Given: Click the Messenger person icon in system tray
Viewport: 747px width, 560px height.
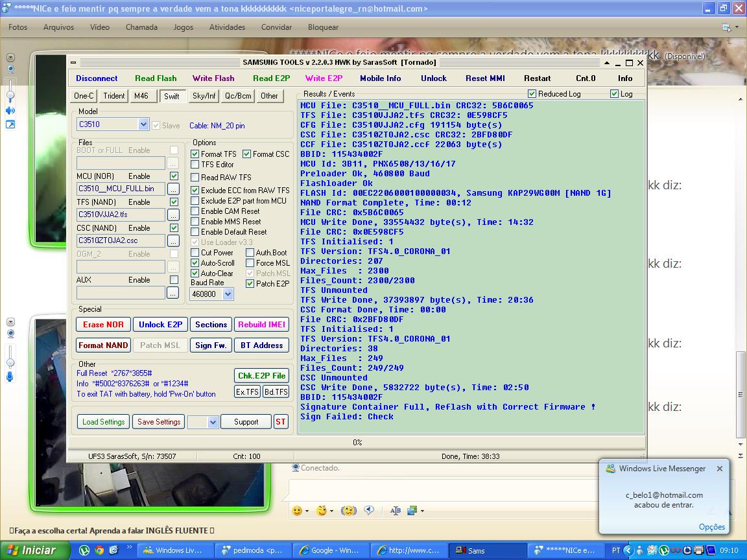Looking at the screenshot, I should (640, 550).
